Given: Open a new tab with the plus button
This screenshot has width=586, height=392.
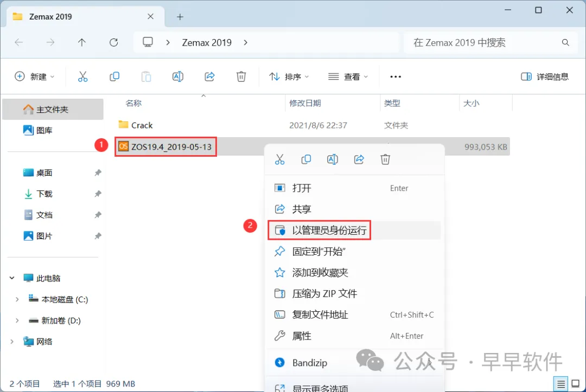Looking at the screenshot, I should click(x=180, y=17).
